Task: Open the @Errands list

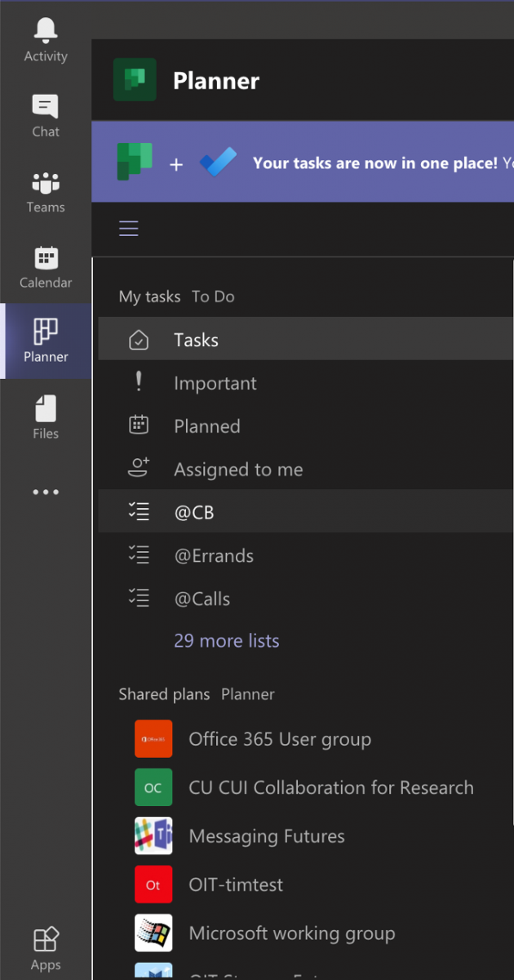Action: pos(306,556)
